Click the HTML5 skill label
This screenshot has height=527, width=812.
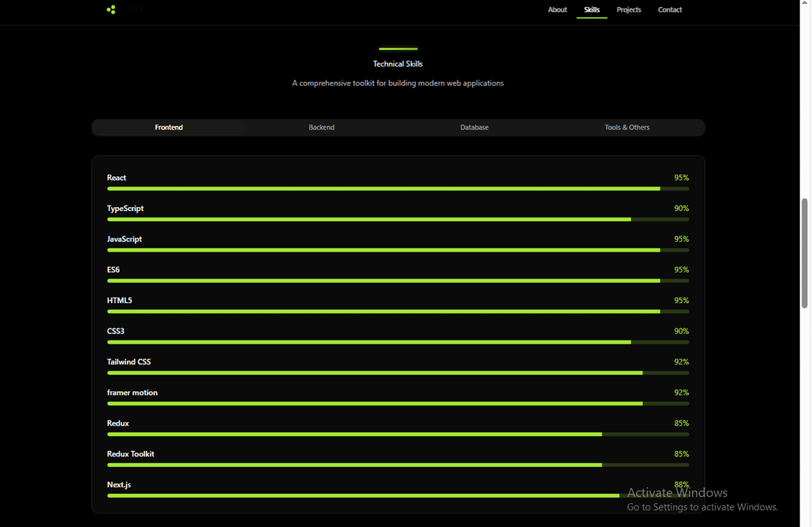[x=120, y=301]
